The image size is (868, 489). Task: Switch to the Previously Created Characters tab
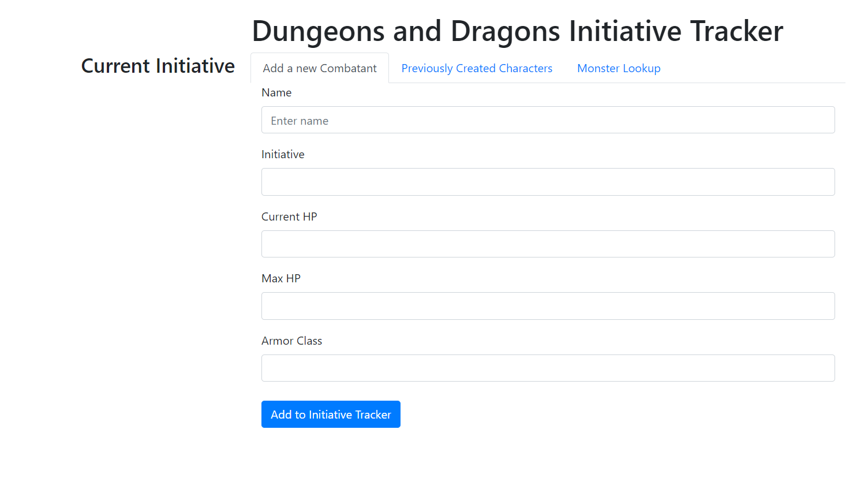pos(476,68)
